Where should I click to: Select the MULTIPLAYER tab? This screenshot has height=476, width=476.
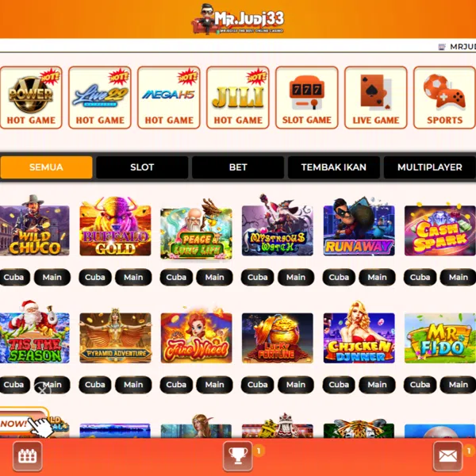click(x=429, y=167)
